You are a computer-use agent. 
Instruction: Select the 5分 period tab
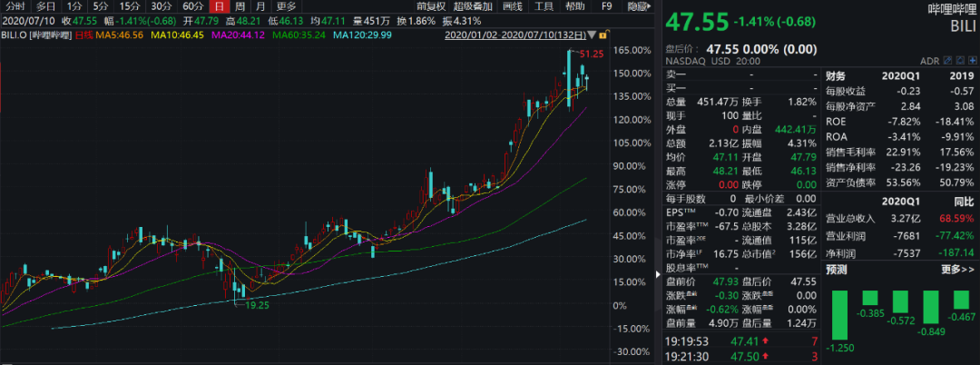[100, 7]
